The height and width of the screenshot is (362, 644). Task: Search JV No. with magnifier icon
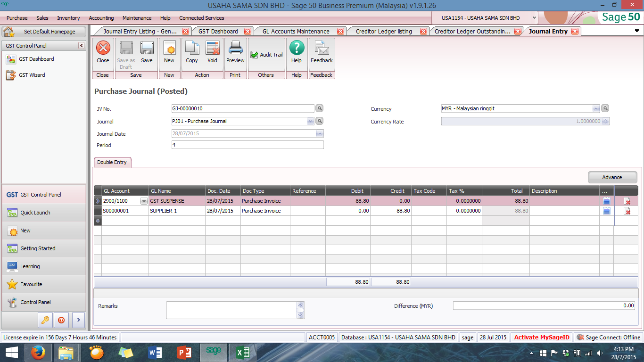point(320,108)
